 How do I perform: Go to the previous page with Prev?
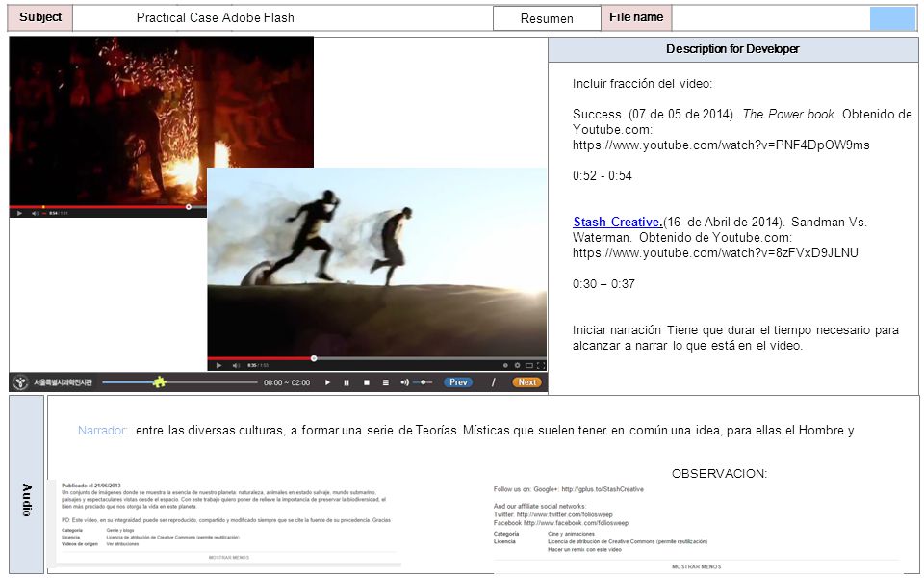[x=458, y=382]
